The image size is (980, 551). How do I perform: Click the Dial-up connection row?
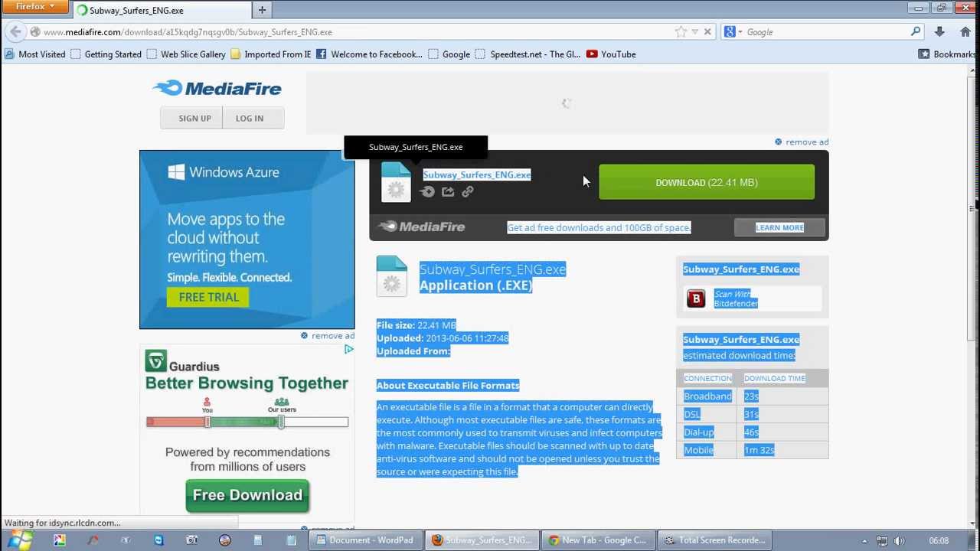752,432
